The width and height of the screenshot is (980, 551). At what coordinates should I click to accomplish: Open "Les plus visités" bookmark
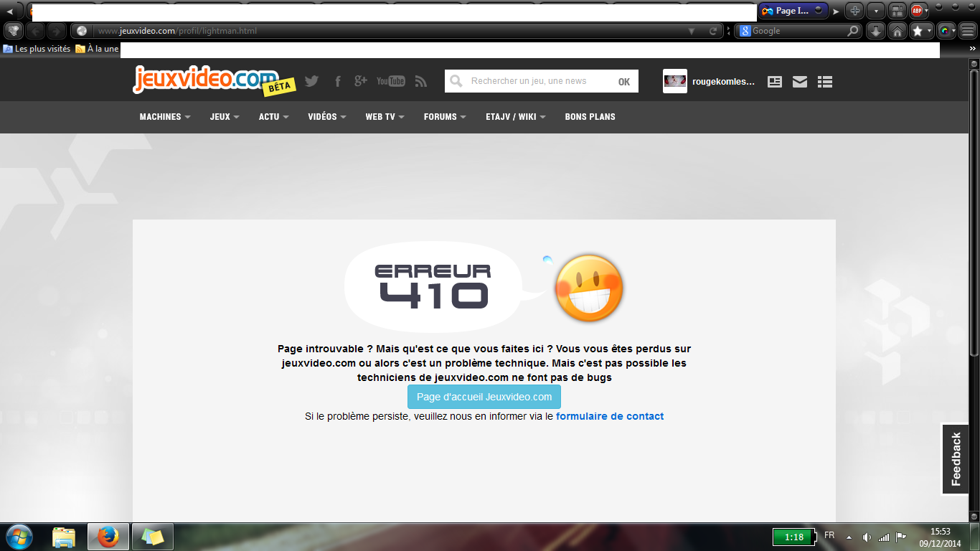coord(37,49)
